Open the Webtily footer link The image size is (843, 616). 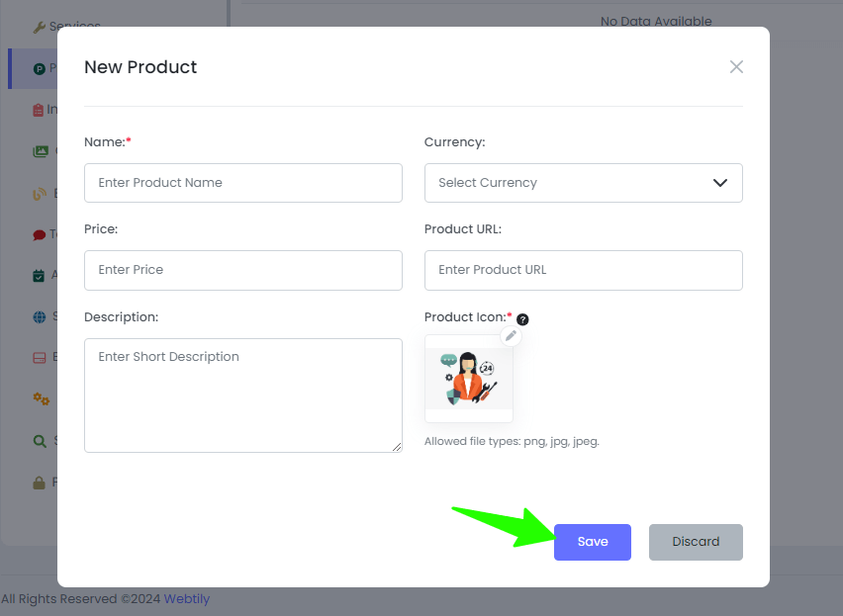[187, 599]
